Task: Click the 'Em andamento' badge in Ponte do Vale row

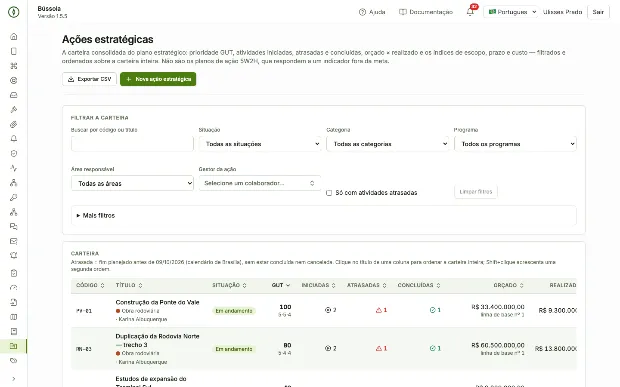Action: pyautogui.click(x=234, y=311)
